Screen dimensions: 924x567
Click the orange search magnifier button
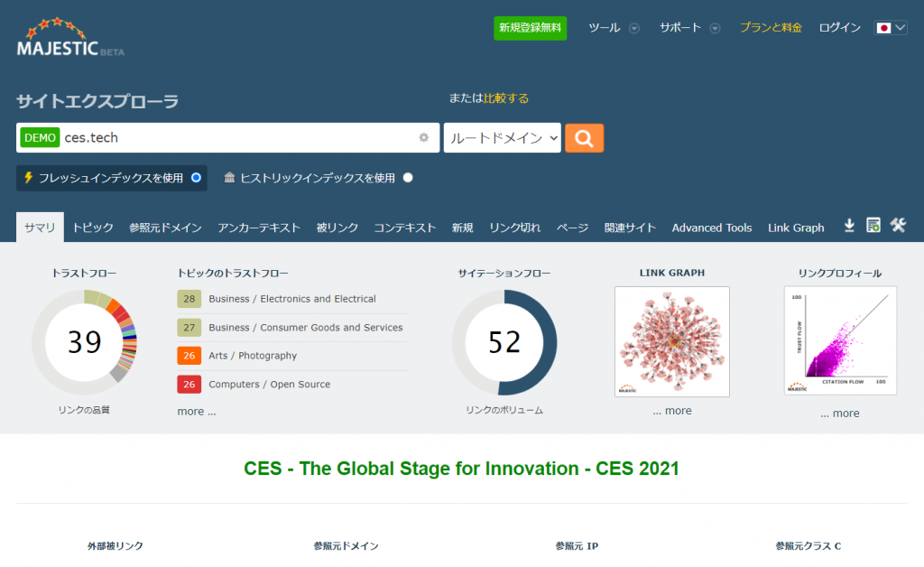(x=584, y=138)
